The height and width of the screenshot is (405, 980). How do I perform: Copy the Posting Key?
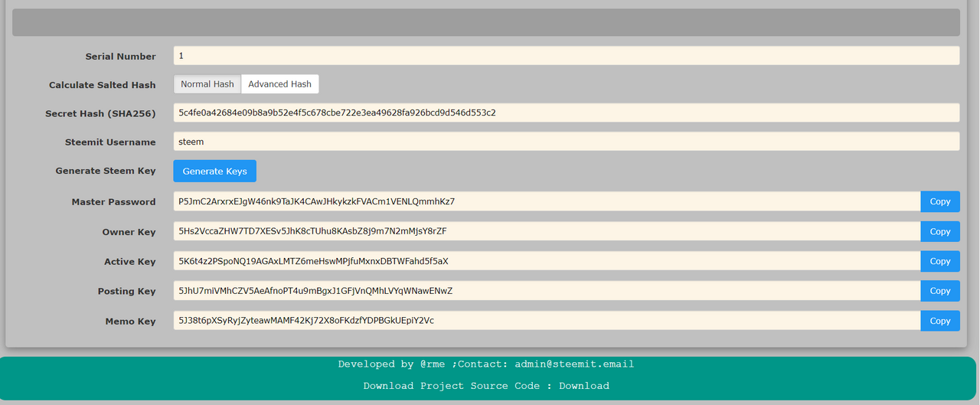pos(940,291)
